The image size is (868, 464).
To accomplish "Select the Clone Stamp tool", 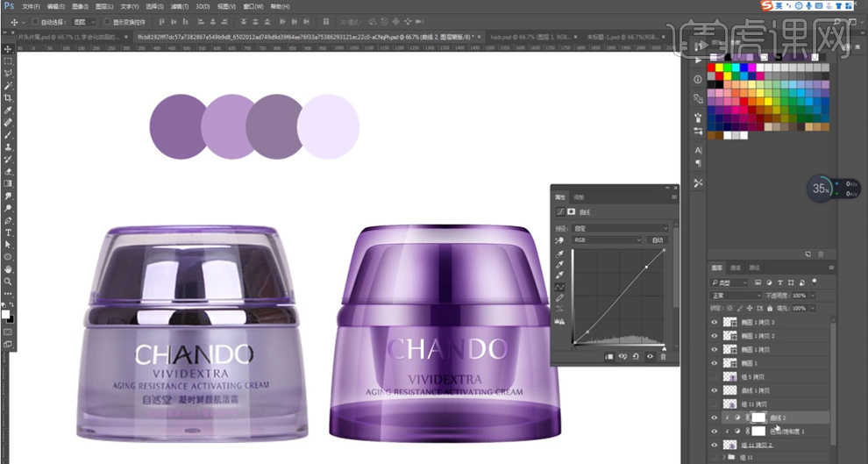I will (8, 147).
